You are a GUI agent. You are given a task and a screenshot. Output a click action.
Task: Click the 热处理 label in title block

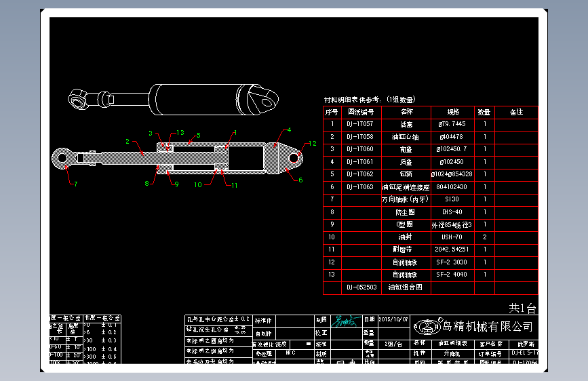[x=264, y=354]
